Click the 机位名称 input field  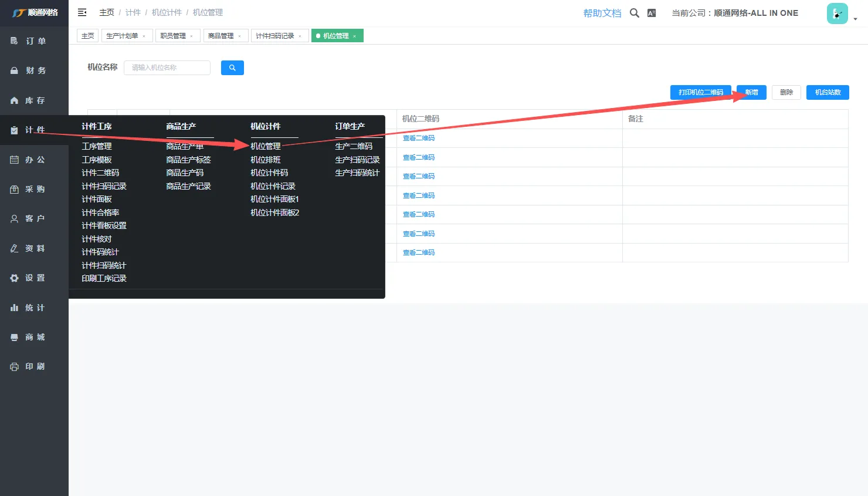(167, 68)
